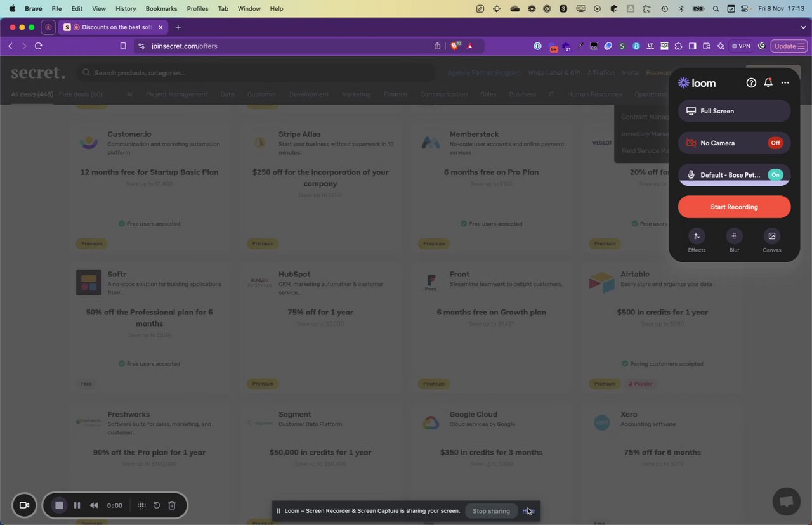Click Brave Rewards triangle icon

coord(470,46)
